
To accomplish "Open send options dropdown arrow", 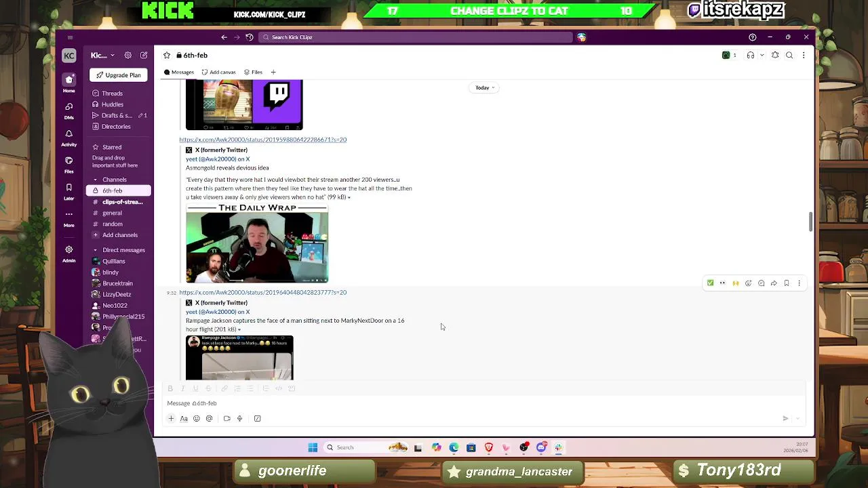I will click(798, 418).
